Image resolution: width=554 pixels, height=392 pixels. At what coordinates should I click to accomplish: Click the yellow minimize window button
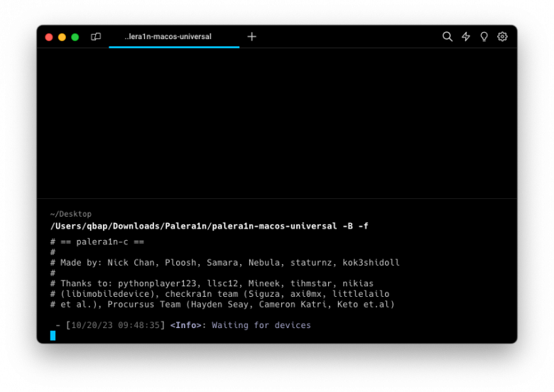(x=62, y=37)
